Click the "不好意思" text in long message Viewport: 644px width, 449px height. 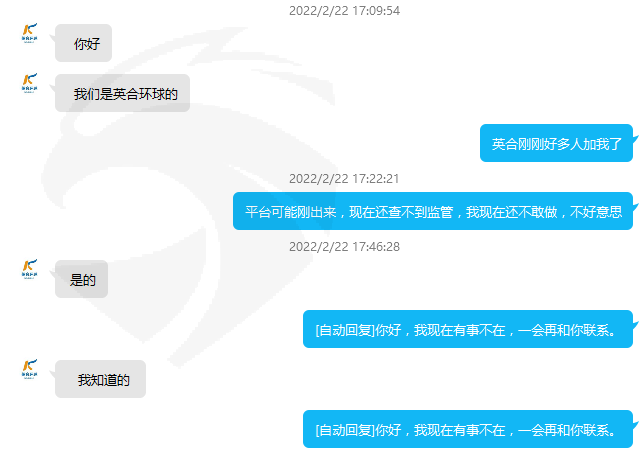pyautogui.click(x=596, y=212)
